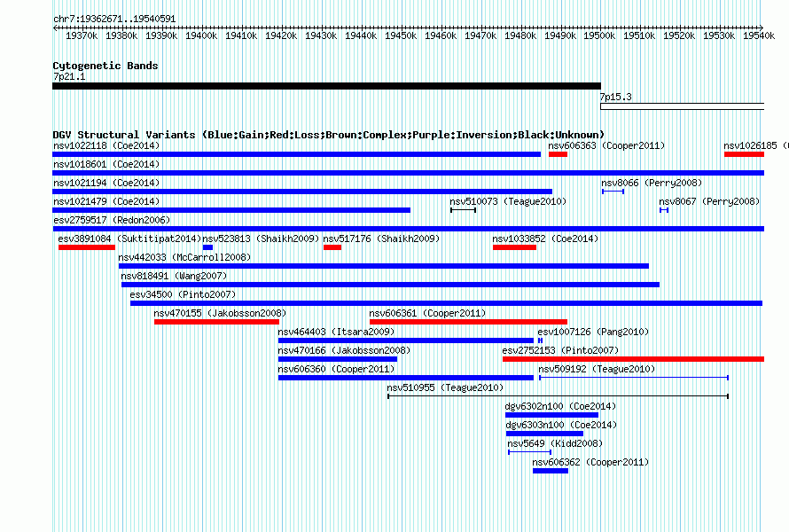Select the blue esv34500 gain bar
This screenshot has height=532, width=789.
coord(446,303)
